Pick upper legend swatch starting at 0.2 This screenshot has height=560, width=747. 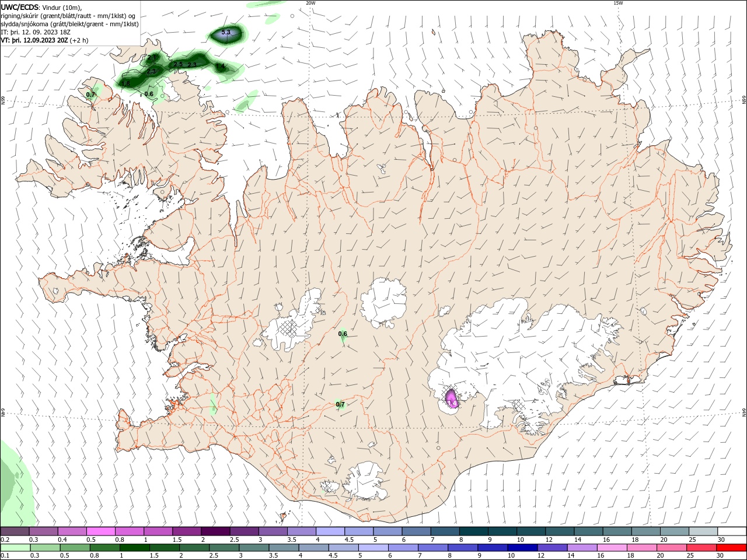coord(15,531)
